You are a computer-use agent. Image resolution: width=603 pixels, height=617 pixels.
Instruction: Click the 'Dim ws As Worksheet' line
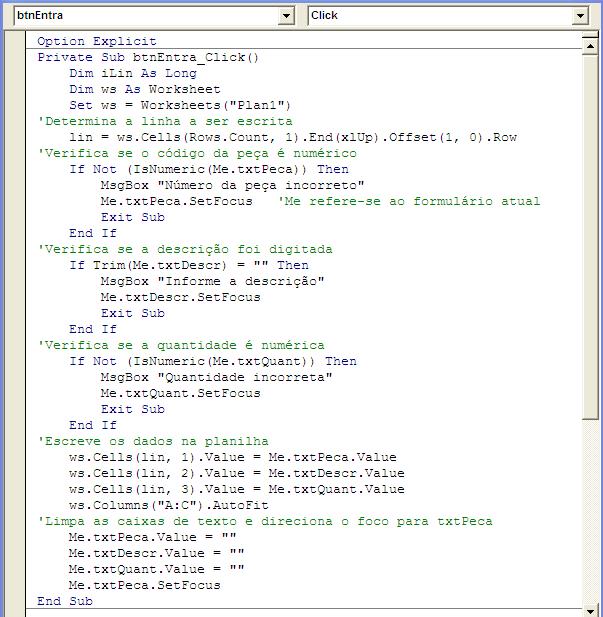[x=144, y=89]
